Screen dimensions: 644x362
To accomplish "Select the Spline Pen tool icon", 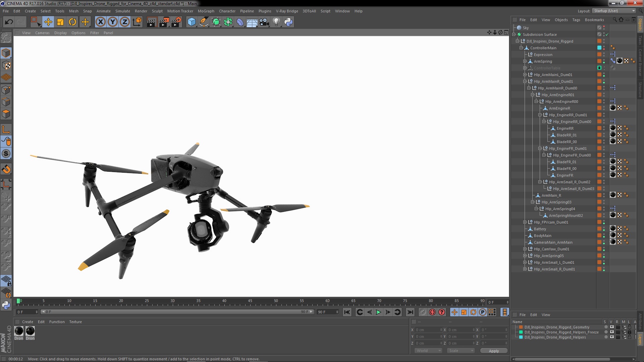I will click(204, 22).
